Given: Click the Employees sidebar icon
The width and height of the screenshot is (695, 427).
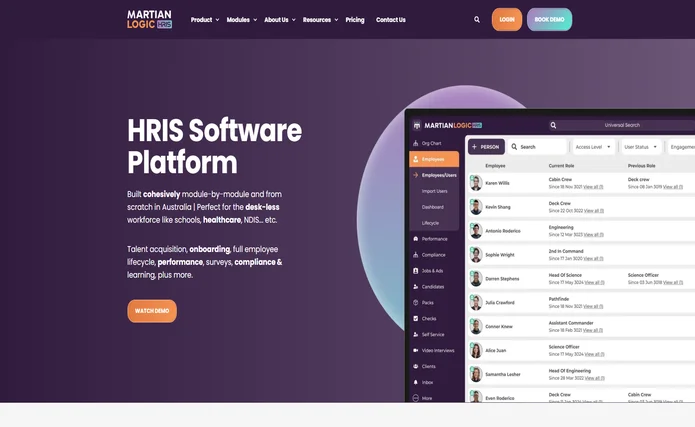Looking at the screenshot, I should pos(416,159).
